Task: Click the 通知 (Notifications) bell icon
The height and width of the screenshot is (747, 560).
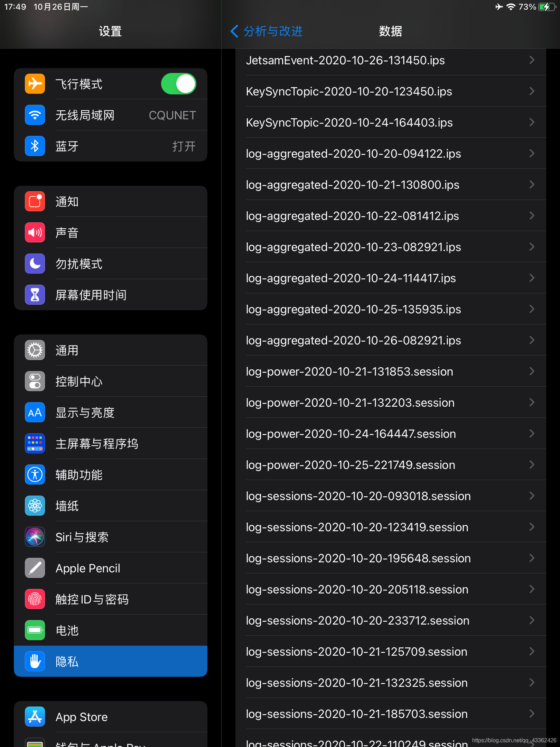Action: [x=35, y=201]
